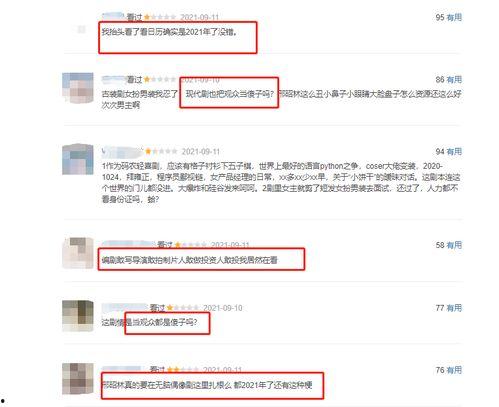The height and width of the screenshot is (407, 499).
Task: Click the two-star rating on the last review
Action: 183,370
